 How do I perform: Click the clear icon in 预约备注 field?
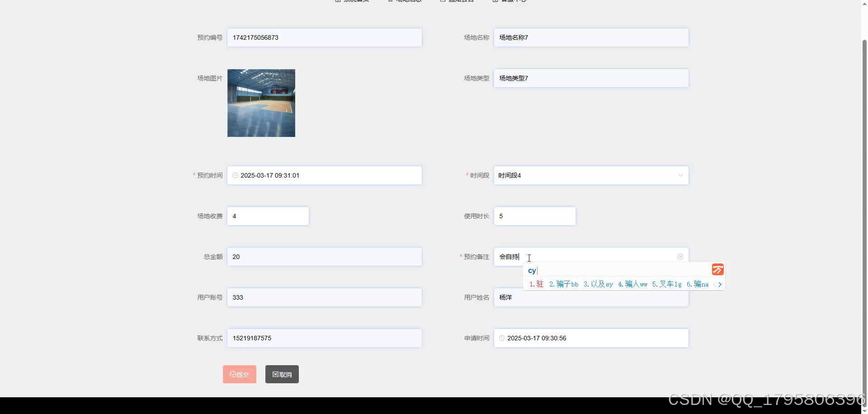pos(680,257)
